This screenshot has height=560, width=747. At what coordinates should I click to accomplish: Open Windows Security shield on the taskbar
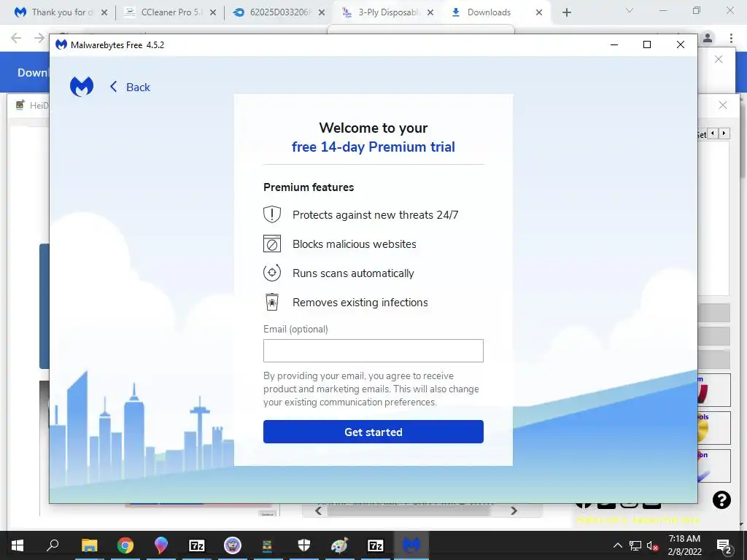click(304, 545)
